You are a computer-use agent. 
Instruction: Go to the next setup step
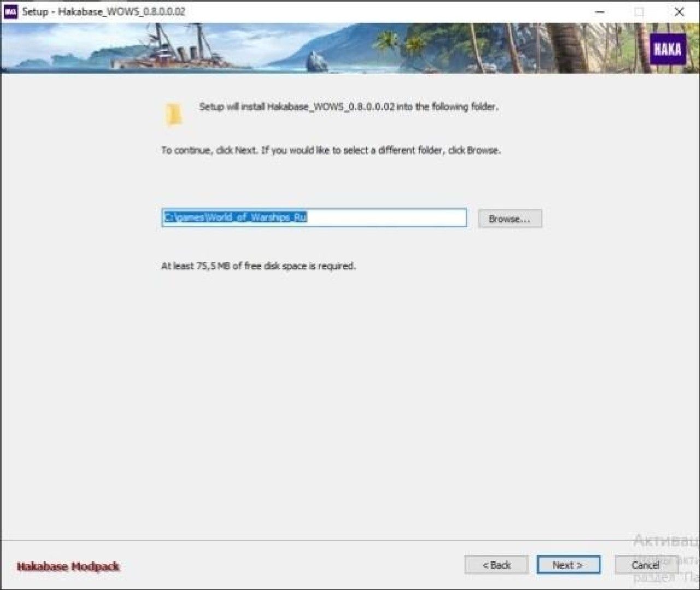coord(568,565)
